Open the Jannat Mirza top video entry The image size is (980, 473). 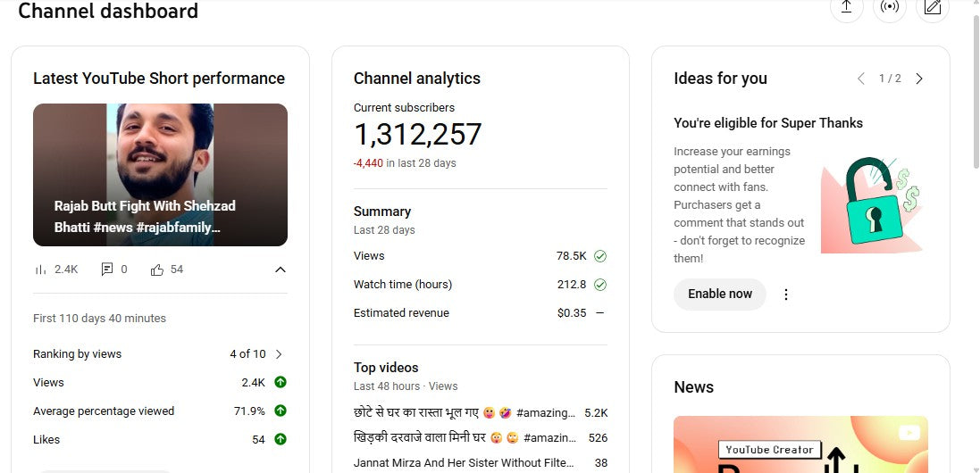[x=463, y=462]
